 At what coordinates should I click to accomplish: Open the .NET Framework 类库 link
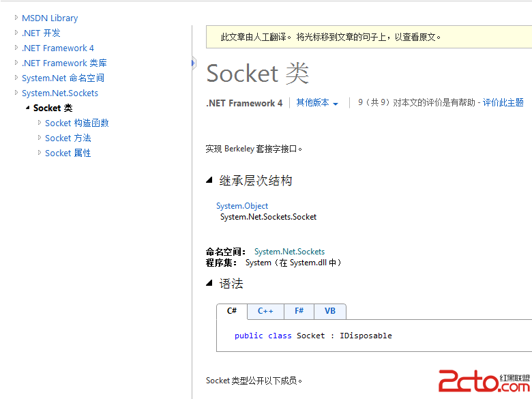[64, 63]
